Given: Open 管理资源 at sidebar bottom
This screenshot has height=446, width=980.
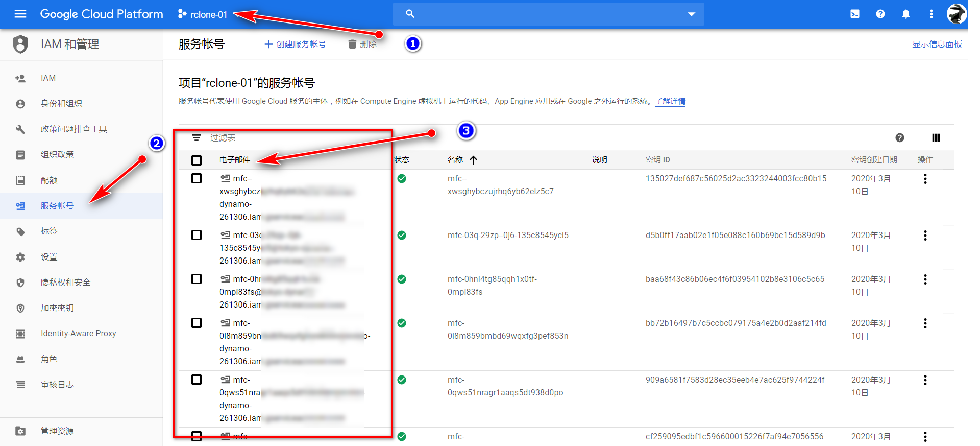Looking at the screenshot, I should pyautogui.click(x=82, y=431).
